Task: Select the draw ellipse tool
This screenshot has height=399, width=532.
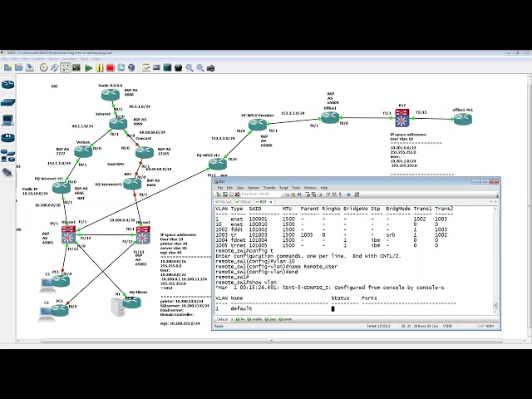Action: coord(179,68)
